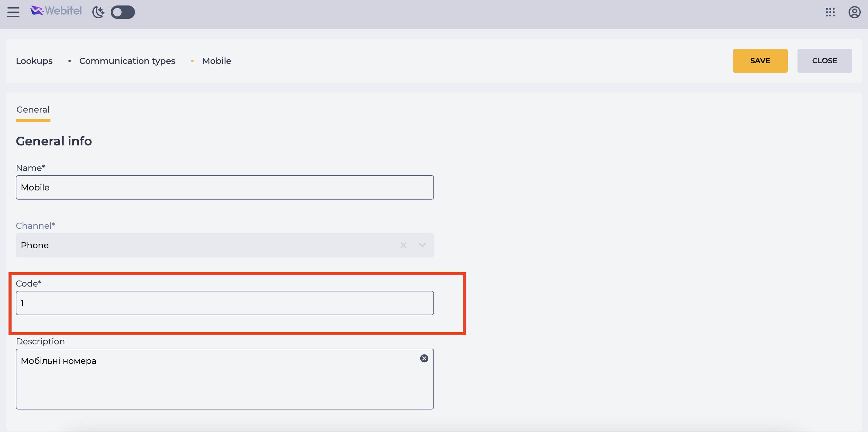
Task: Click the Webitel logo
Action: (x=56, y=11)
